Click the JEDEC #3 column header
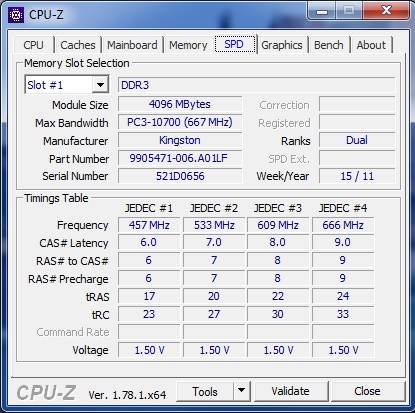This screenshot has width=415, height=413. coord(278,208)
